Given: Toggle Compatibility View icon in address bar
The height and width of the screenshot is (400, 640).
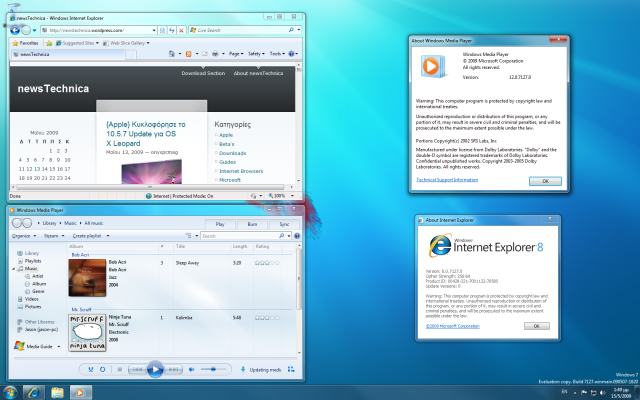Looking at the screenshot, I should 162,30.
